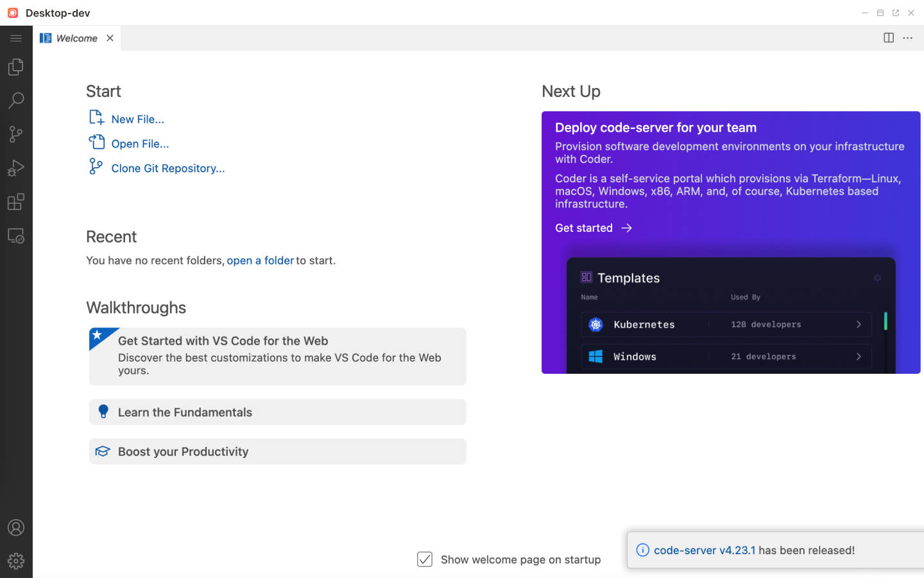Image resolution: width=924 pixels, height=578 pixels.
Task: Open the editor More Actions ellipsis
Action: click(x=907, y=38)
